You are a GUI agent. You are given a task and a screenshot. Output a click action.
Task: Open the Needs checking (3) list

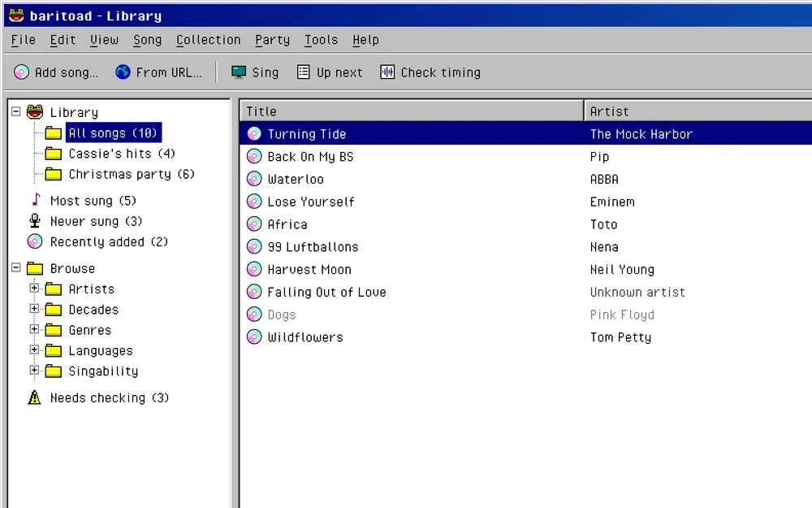point(110,398)
